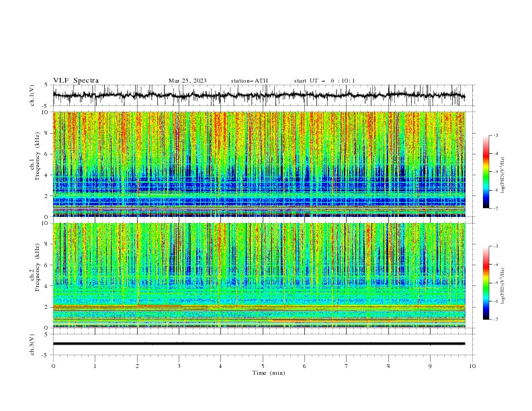The image size is (532, 411).
Task: Click the ch.1 colorbar "-3" tick label
Action: (x=496, y=135)
